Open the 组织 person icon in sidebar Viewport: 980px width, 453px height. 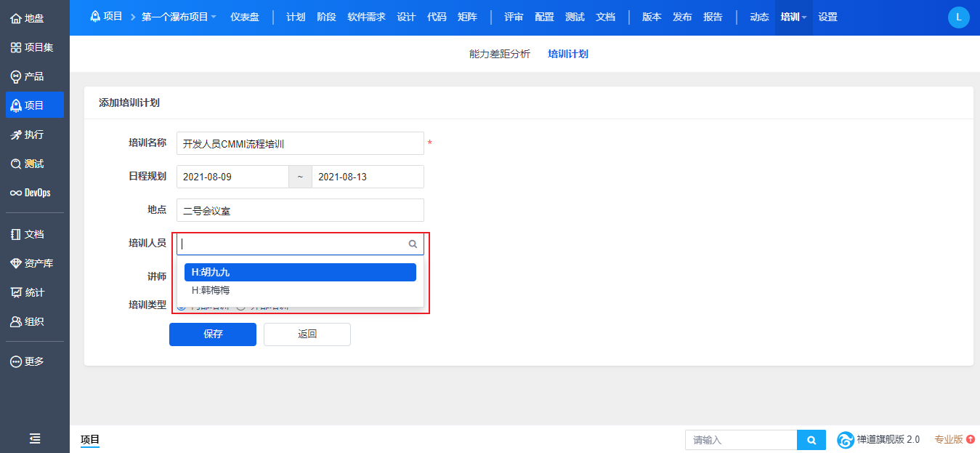point(15,321)
